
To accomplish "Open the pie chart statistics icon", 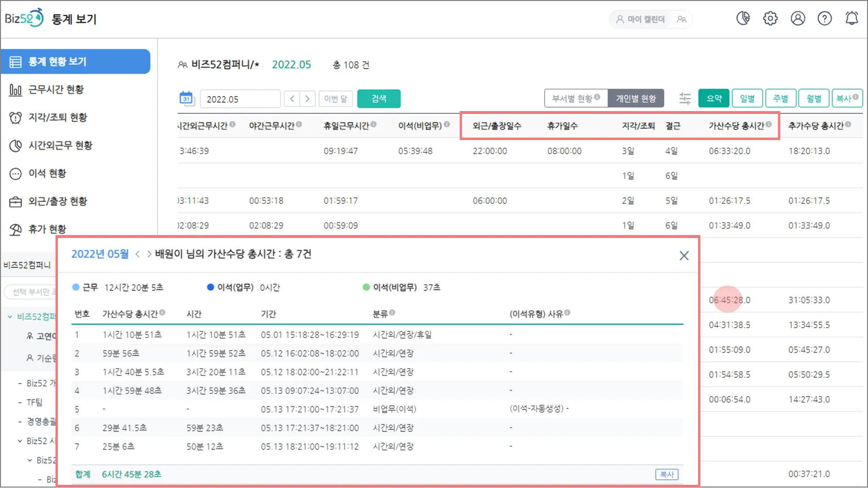I will (743, 18).
